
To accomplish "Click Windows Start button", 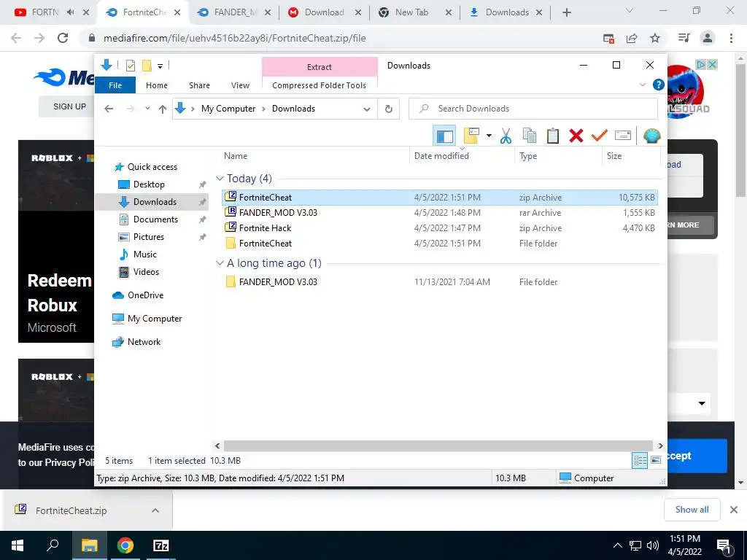I will (x=18, y=545).
